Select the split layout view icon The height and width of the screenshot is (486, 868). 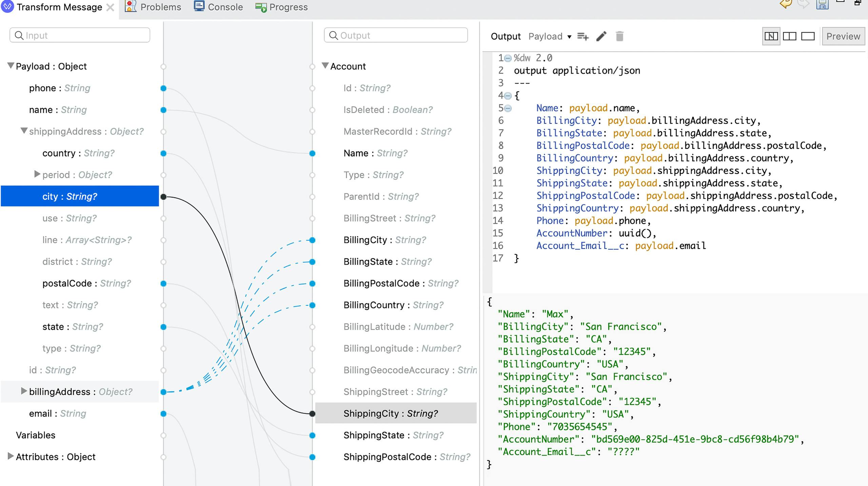pos(789,36)
